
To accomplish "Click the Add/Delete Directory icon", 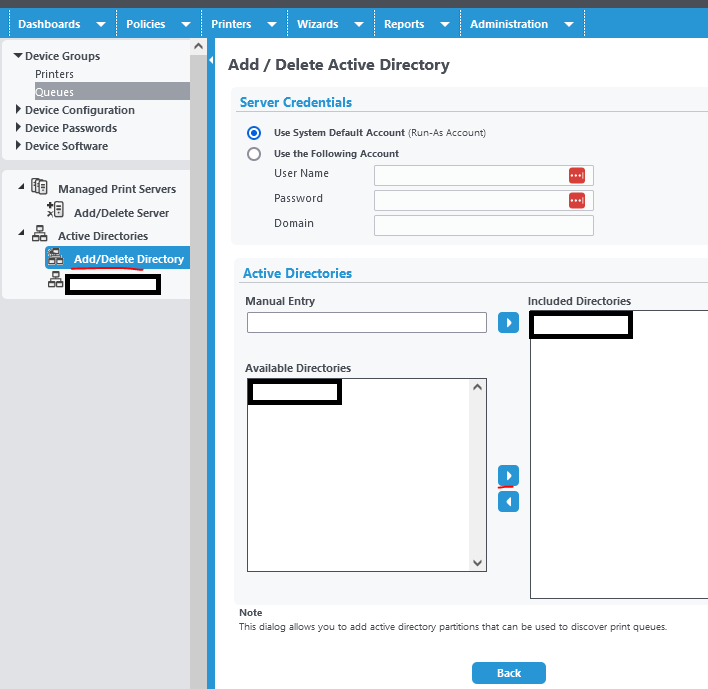I will [56, 258].
